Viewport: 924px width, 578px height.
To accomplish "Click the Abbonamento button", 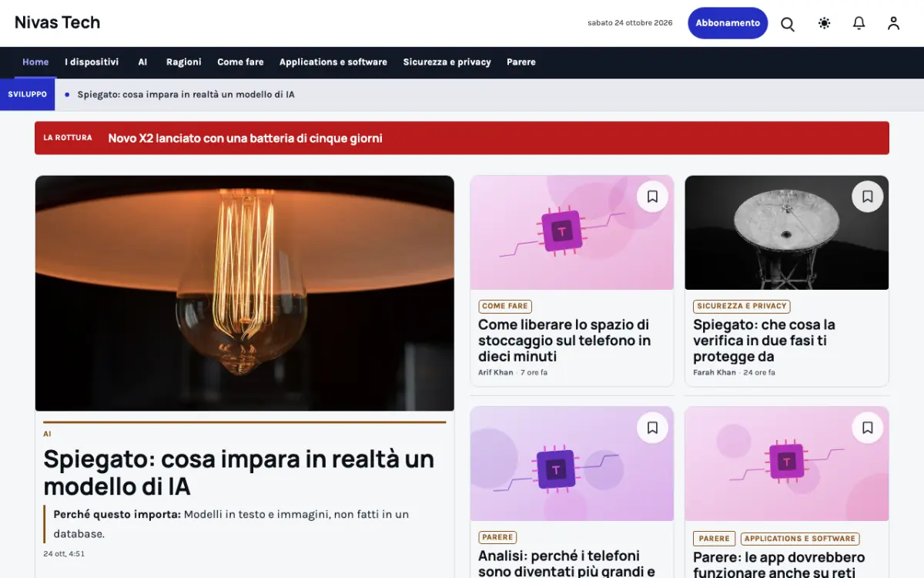I will point(728,23).
